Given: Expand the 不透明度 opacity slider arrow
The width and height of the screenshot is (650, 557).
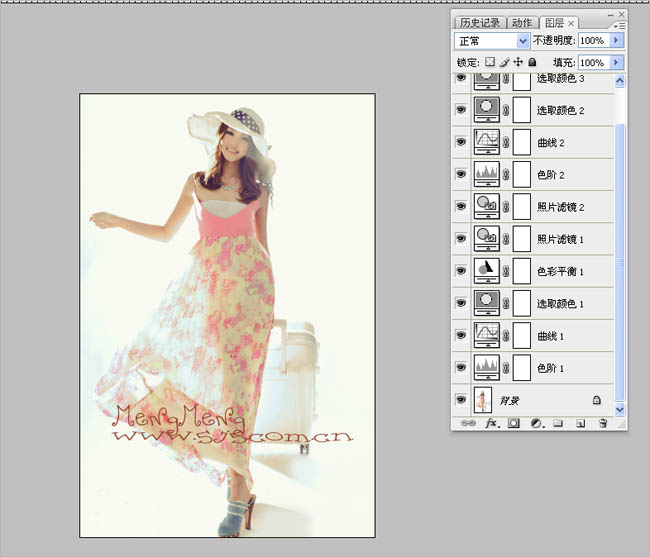Looking at the screenshot, I should [x=616, y=40].
